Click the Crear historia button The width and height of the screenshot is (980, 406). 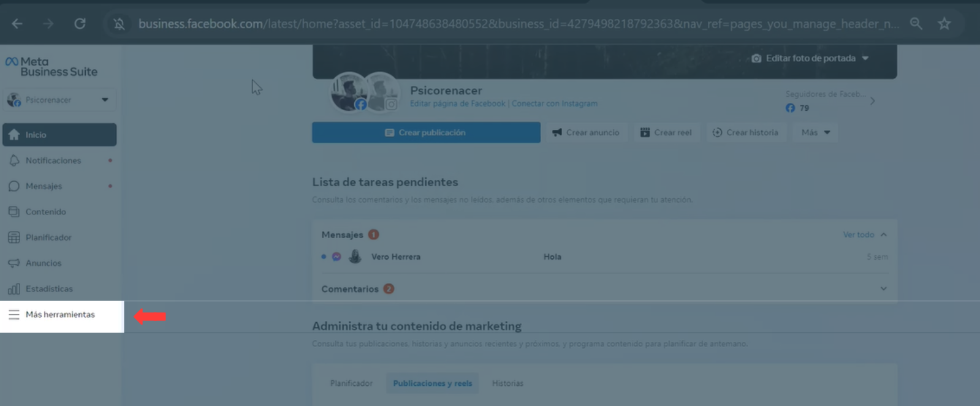[x=745, y=132]
